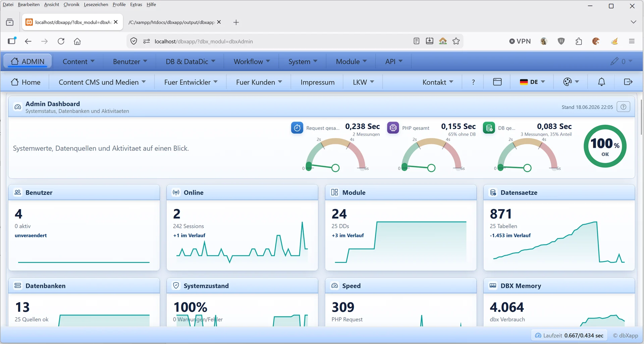Open the ADMIN home tab

pyautogui.click(x=28, y=61)
